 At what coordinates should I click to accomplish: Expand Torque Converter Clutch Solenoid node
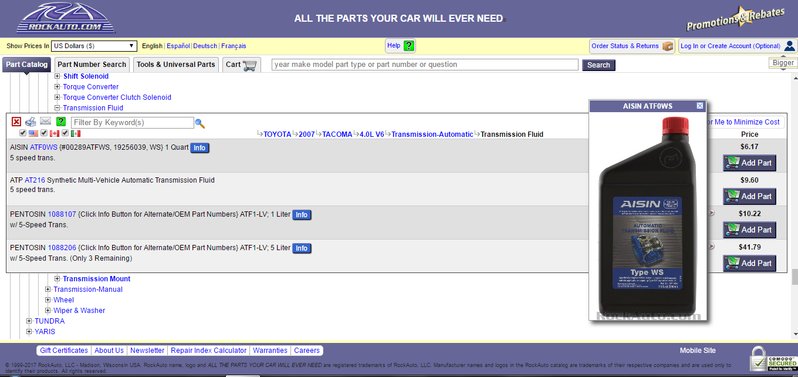(58, 97)
